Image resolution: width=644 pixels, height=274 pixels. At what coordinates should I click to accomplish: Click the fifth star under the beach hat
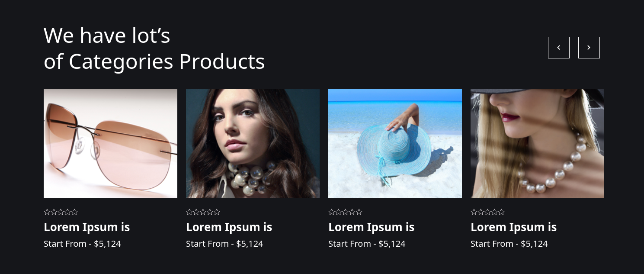[x=359, y=212]
